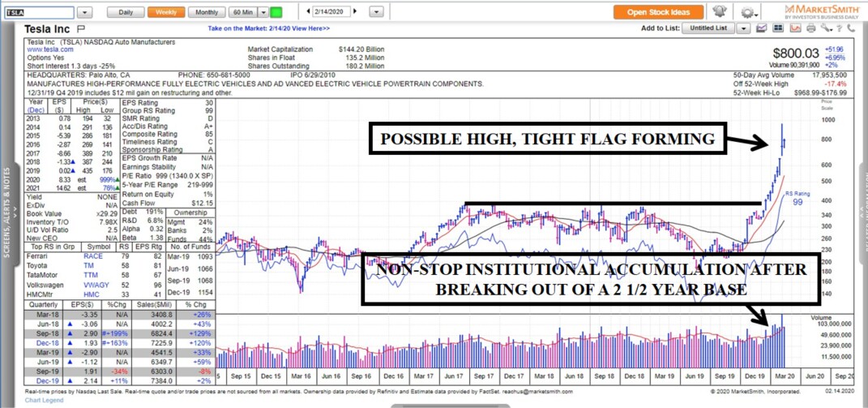The height and width of the screenshot is (408, 868).
Task: Select the Weekly chart period
Action: tap(165, 12)
